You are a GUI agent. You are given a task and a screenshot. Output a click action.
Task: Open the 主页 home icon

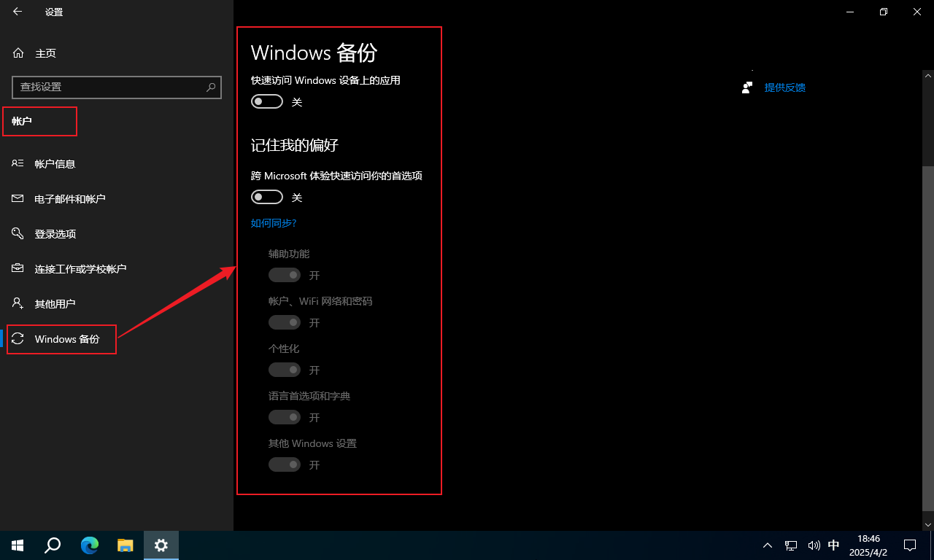pyautogui.click(x=19, y=53)
